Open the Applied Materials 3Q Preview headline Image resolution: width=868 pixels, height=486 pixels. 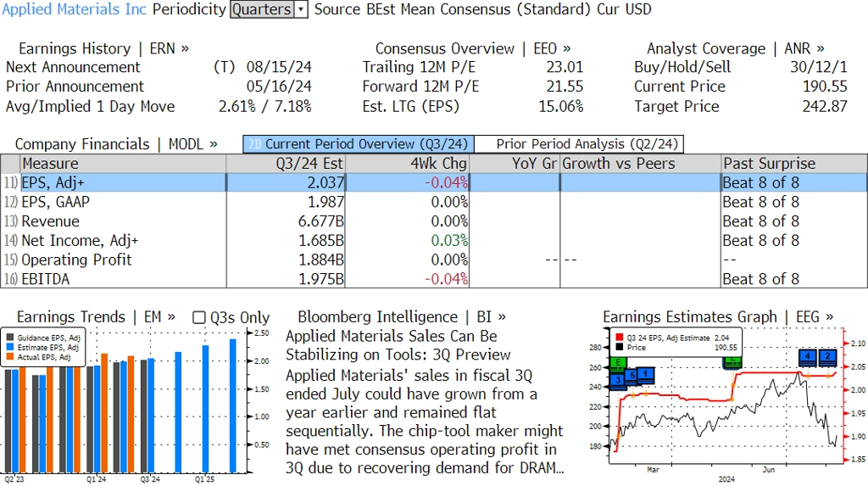tap(398, 345)
